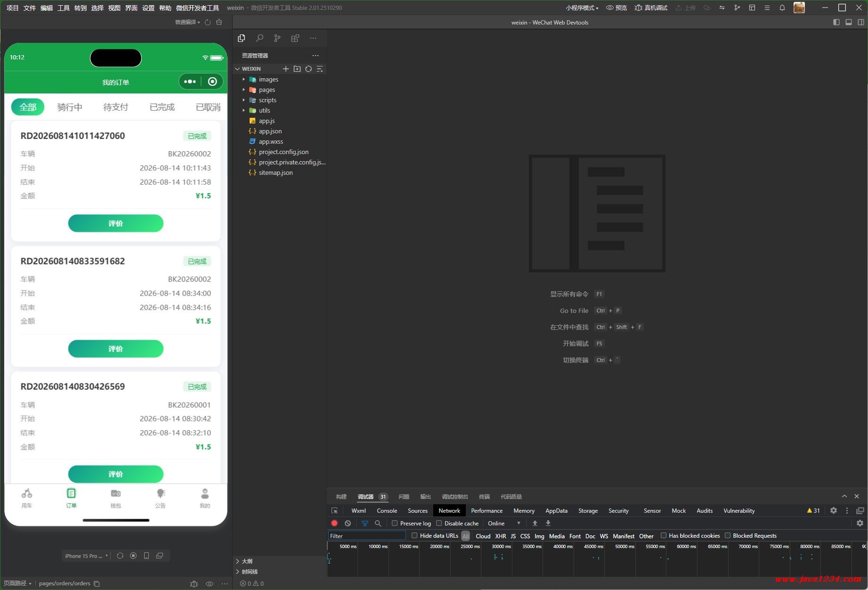Click the import HAR upload arrow

pyautogui.click(x=535, y=523)
